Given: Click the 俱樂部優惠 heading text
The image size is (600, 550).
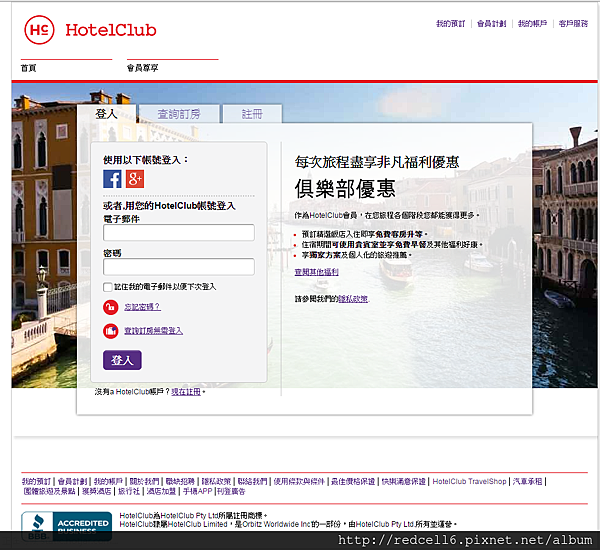Looking at the screenshot, I should [345, 188].
